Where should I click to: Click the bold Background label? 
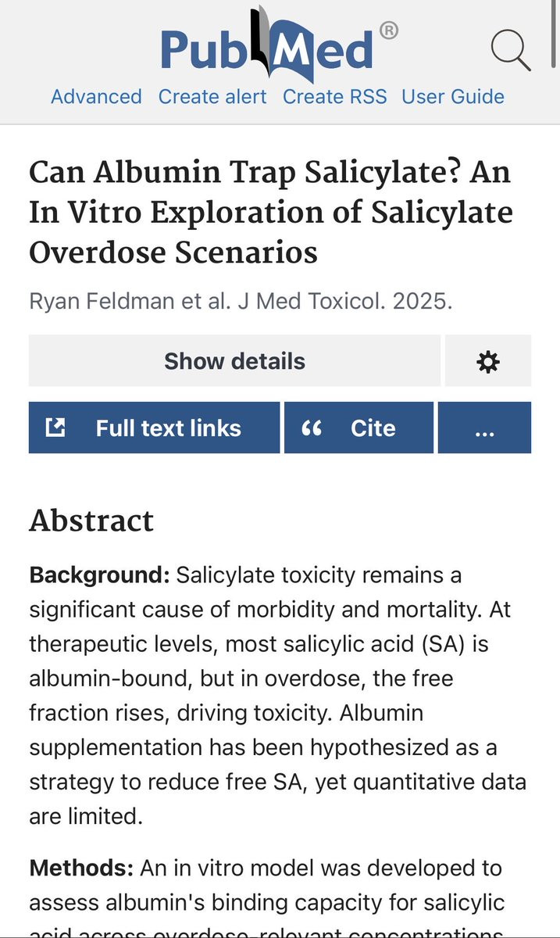click(99, 575)
